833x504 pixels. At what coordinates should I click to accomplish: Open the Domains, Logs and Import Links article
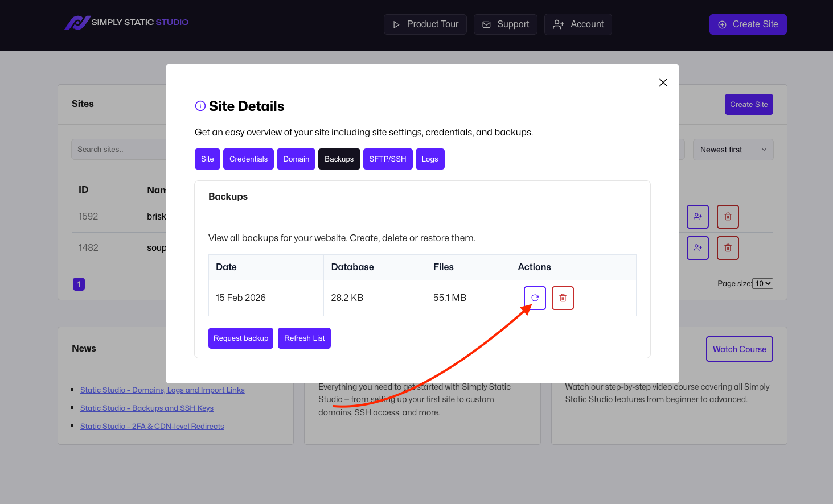tap(162, 390)
